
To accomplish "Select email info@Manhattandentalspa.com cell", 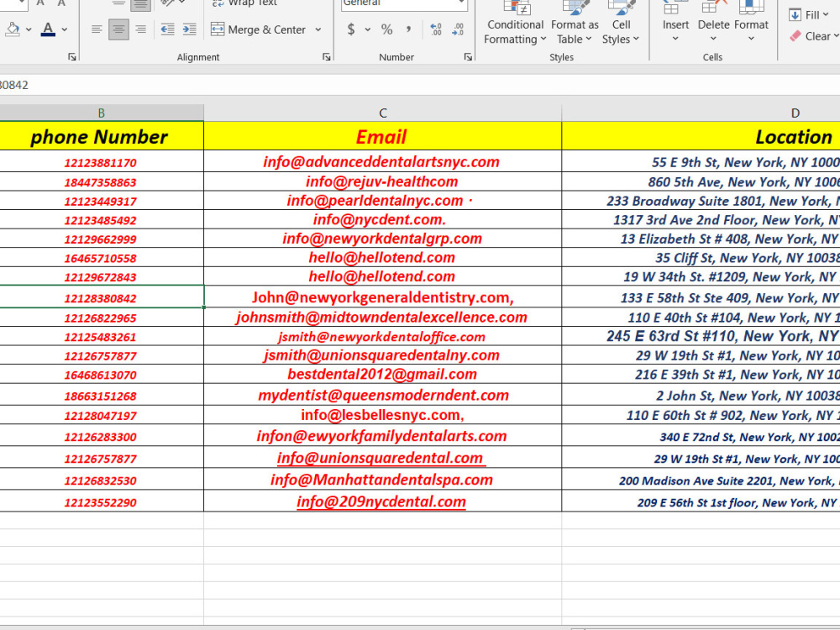I will click(x=382, y=480).
